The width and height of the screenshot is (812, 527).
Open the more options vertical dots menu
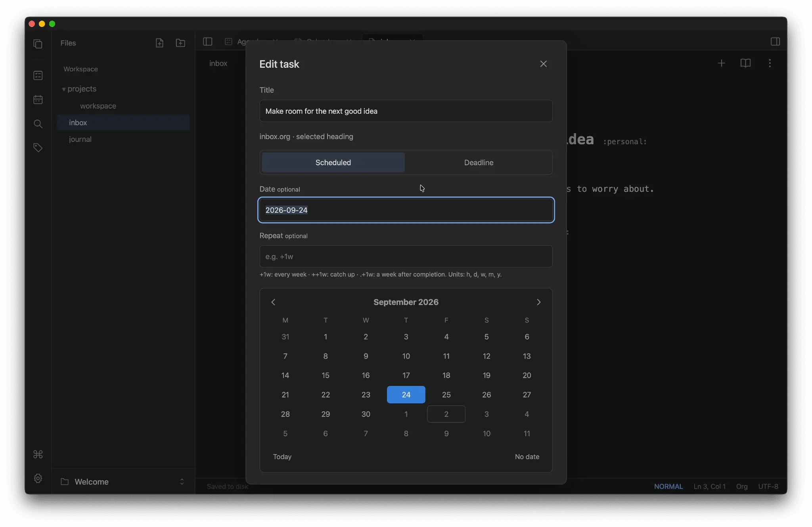[x=770, y=63]
